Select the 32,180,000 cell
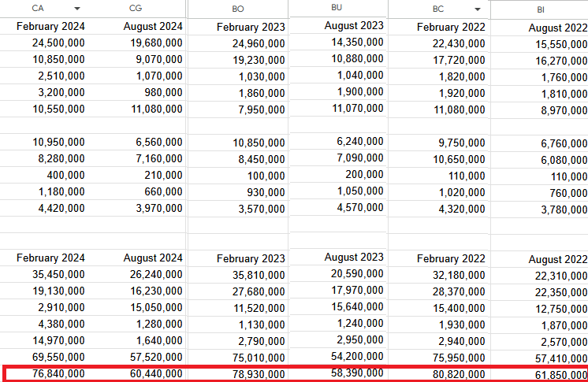The width and height of the screenshot is (588, 382). tap(459, 275)
